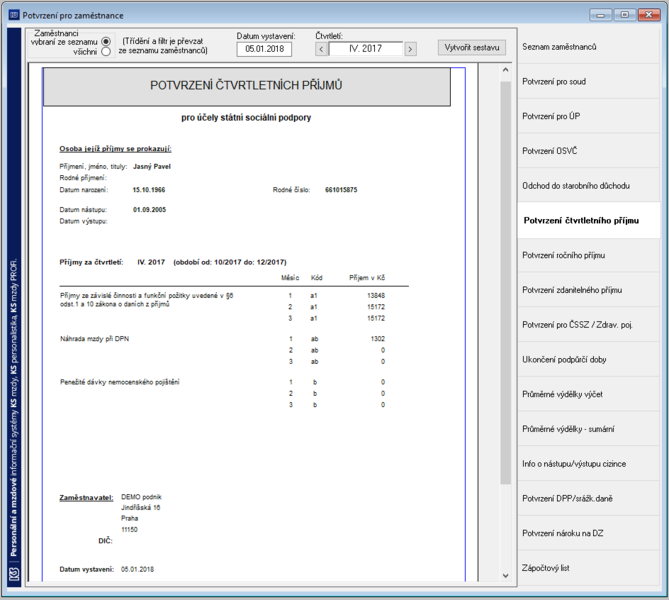The image size is (669, 600).
Task: Open Info o nástupu/výstupu cizince
Action: point(589,464)
